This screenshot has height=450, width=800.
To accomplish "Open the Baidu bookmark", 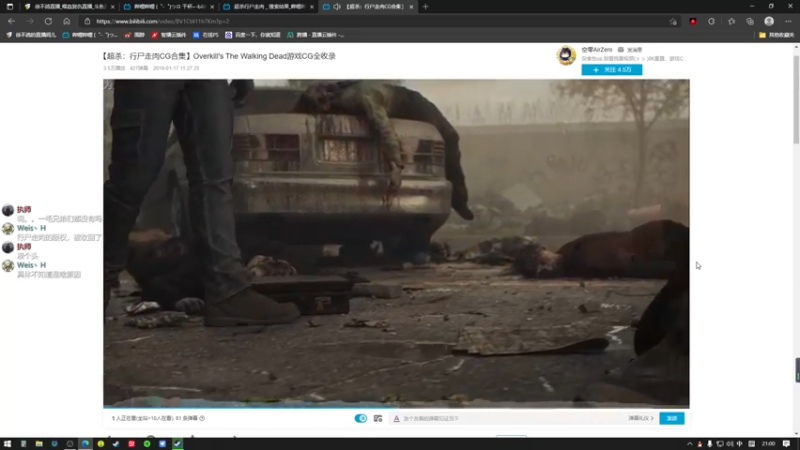I will 253,35.
